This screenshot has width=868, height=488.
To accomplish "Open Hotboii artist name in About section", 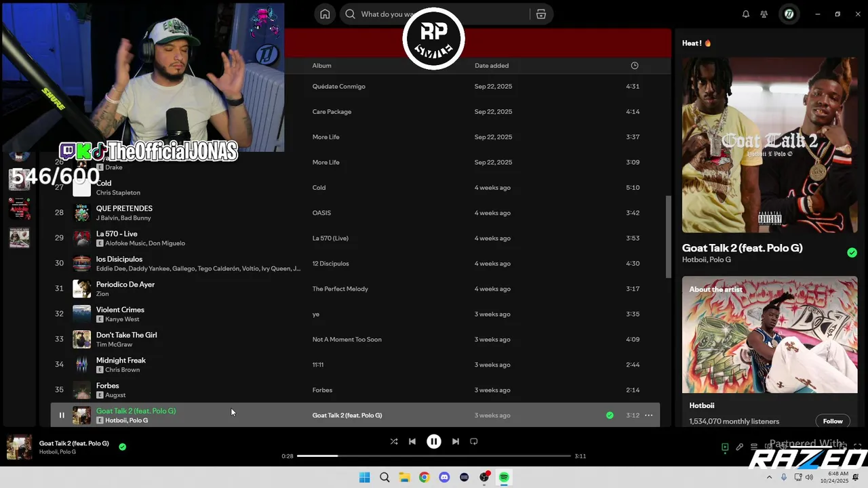I will coord(701,405).
